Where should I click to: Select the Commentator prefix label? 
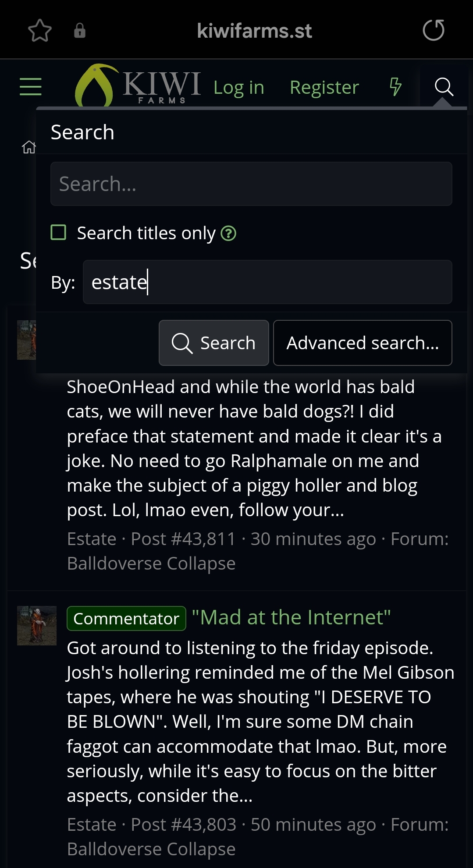tap(126, 619)
